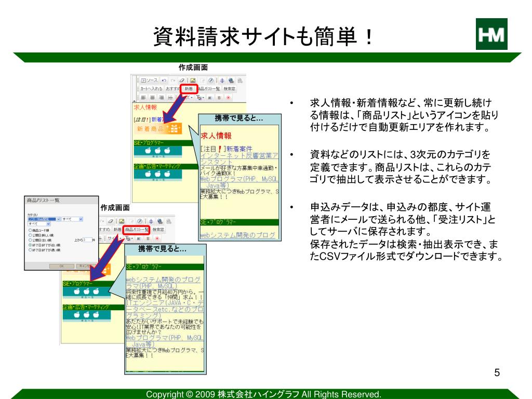Click insert image icon in lower editor toolbar
The width and height of the screenshot is (532, 399).
pos(122,221)
